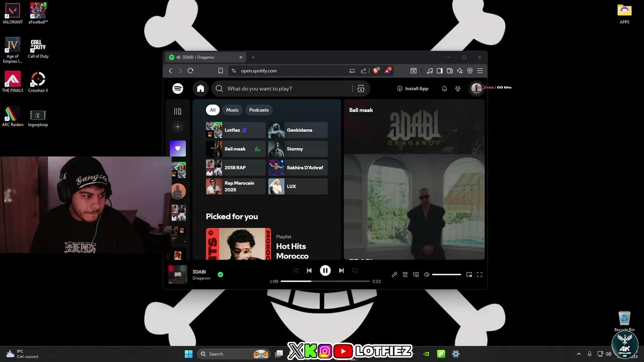This screenshot has width=644, height=362.
Task: Open Brave hamburger main menu
Action: tap(480, 71)
